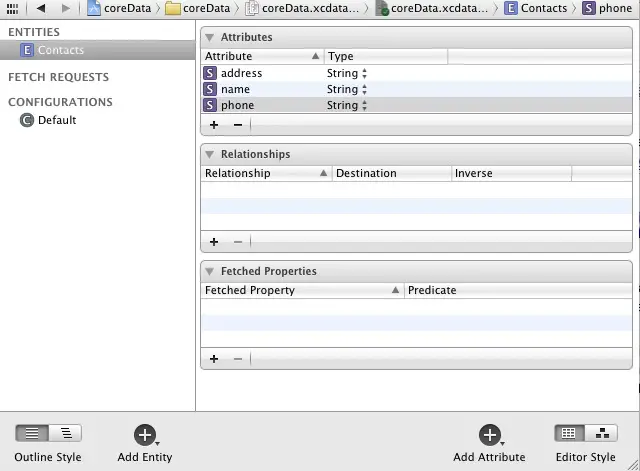Click the Add Attribute plus icon

pos(489,434)
